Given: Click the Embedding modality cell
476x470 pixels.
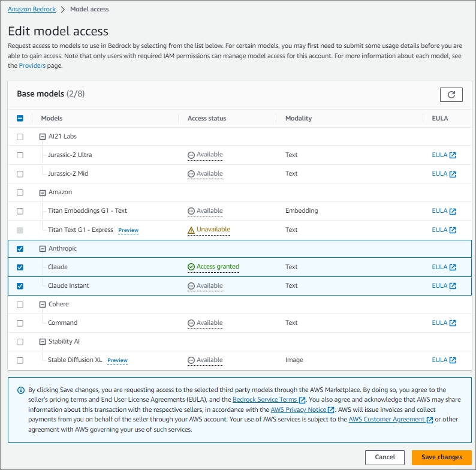Looking at the screenshot, I should tap(302, 210).
